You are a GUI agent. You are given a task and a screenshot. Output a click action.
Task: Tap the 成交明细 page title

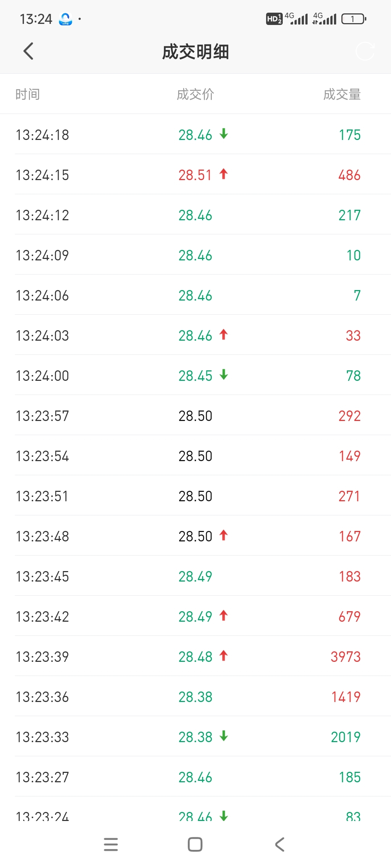pos(195,52)
